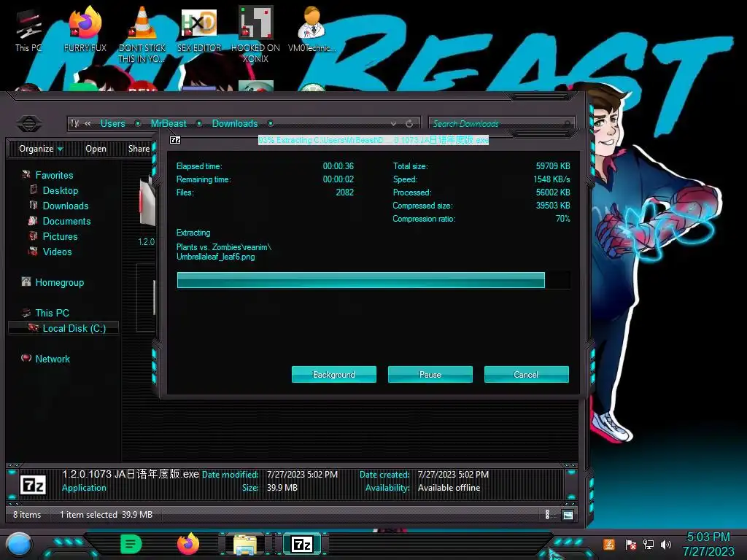The image size is (747, 560).
Task: Select Pictures in the navigation pane
Action: coord(60,236)
